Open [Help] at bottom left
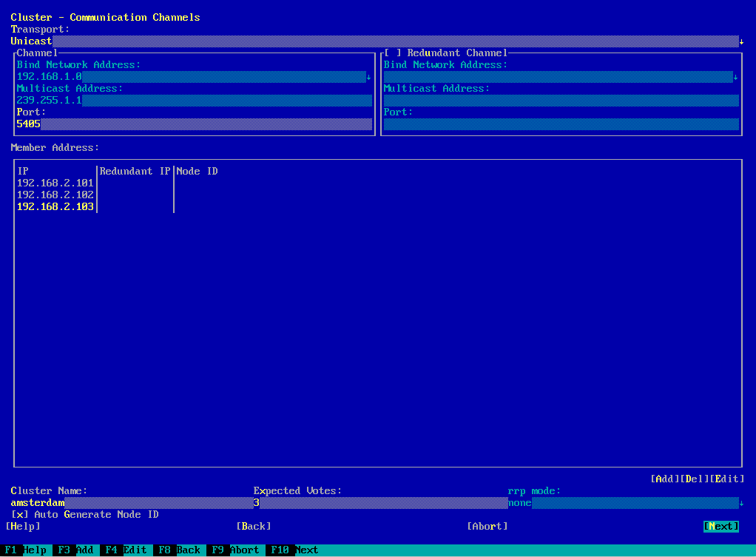Screen dimensions: 756x557 23,527
